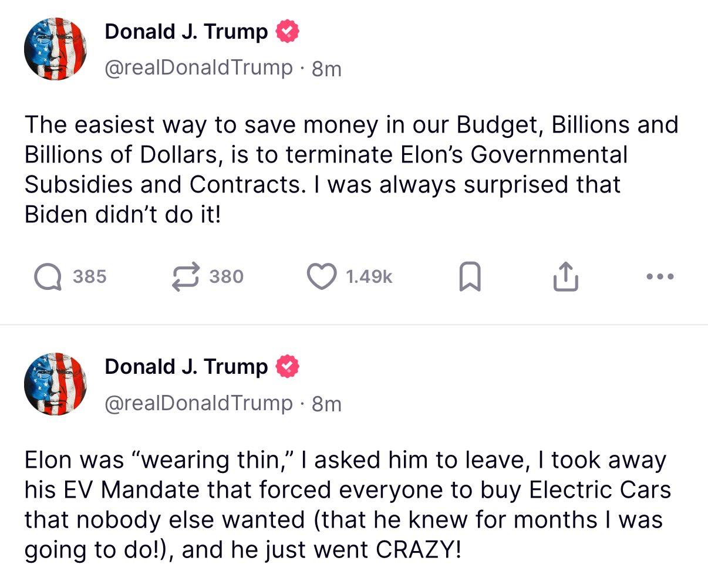708x588 pixels.
Task: Click @realDonaldTrump handle on the top post
Action: (198, 68)
